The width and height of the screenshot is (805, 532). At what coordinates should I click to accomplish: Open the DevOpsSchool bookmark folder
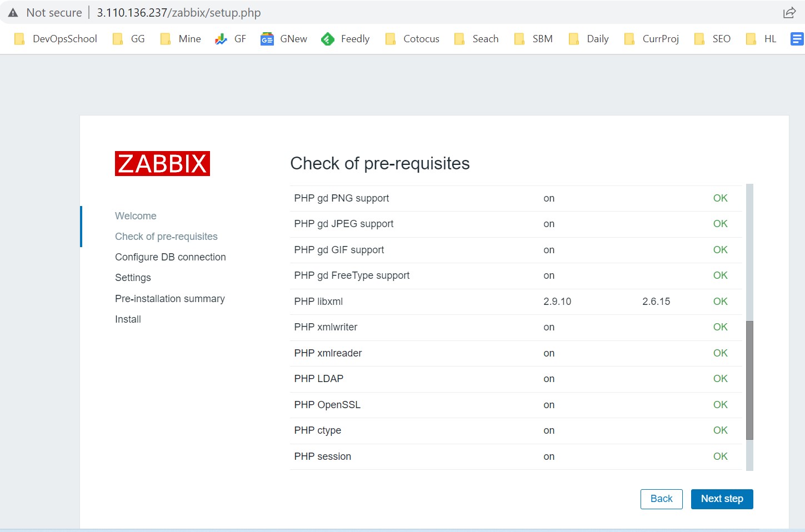click(56, 39)
